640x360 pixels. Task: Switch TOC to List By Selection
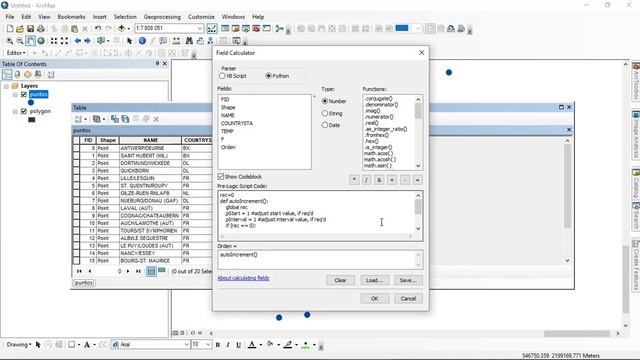coord(38,74)
